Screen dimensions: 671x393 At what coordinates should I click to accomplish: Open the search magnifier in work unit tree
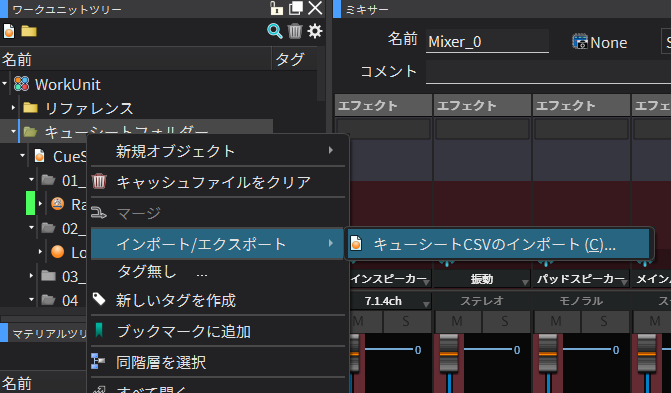(x=275, y=31)
